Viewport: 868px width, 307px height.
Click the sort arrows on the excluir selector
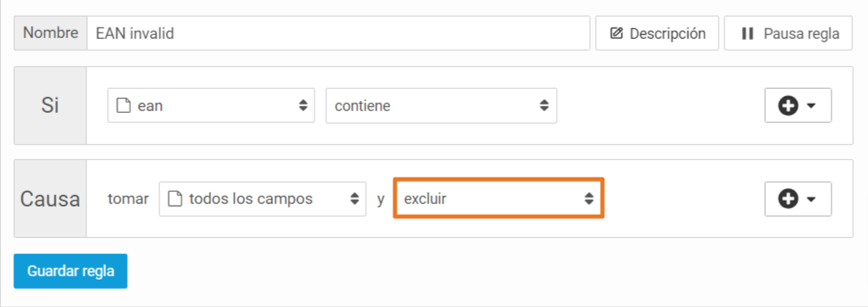[x=589, y=199]
